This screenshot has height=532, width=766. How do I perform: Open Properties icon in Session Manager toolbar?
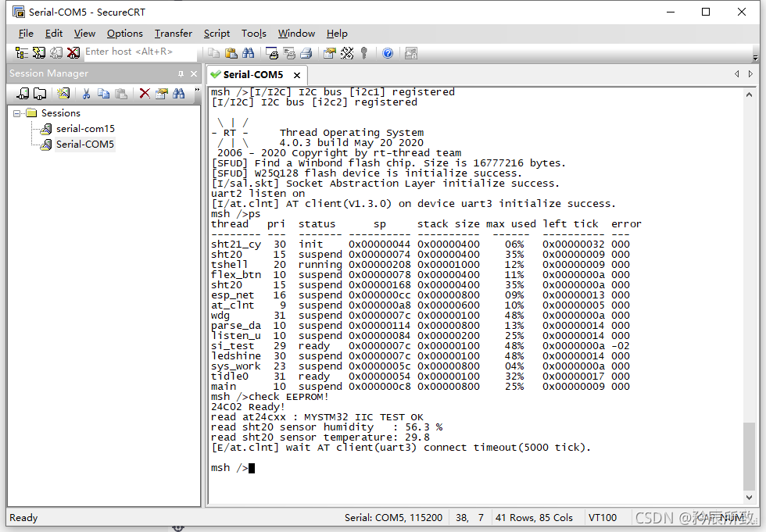161,93
